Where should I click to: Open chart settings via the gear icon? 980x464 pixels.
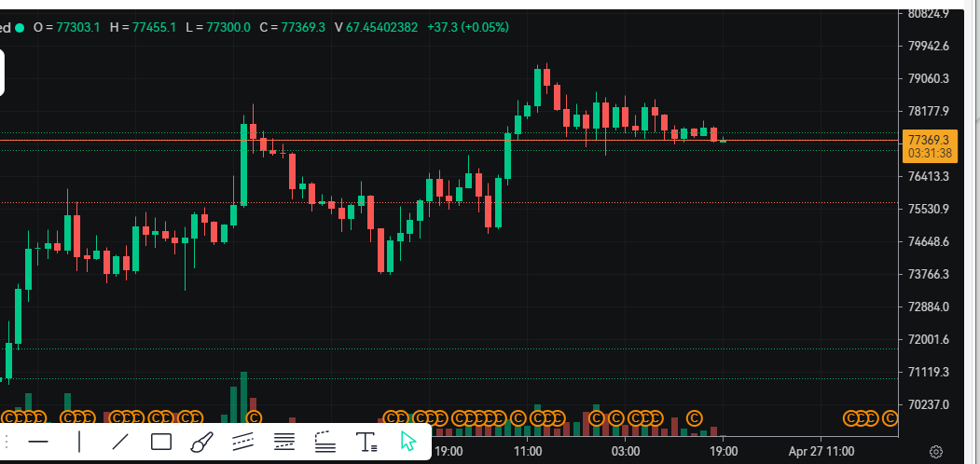(x=936, y=452)
